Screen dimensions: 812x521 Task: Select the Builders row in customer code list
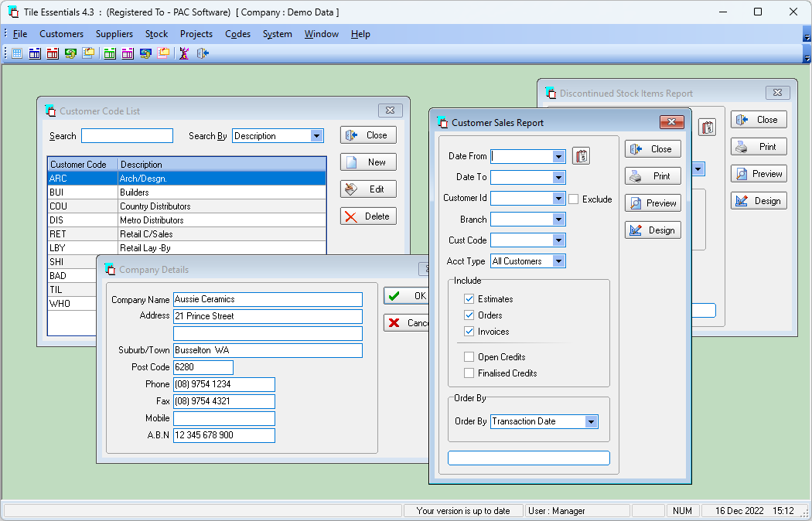pos(187,192)
